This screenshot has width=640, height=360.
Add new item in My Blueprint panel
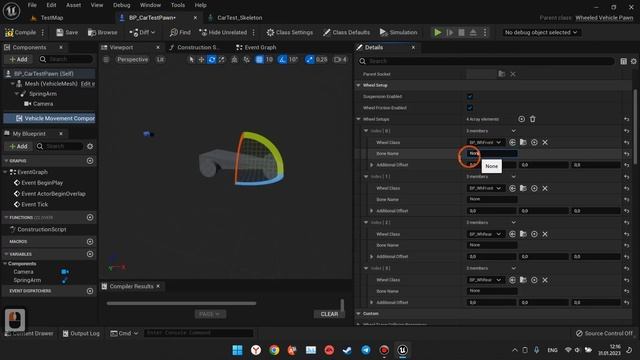click(x=18, y=146)
